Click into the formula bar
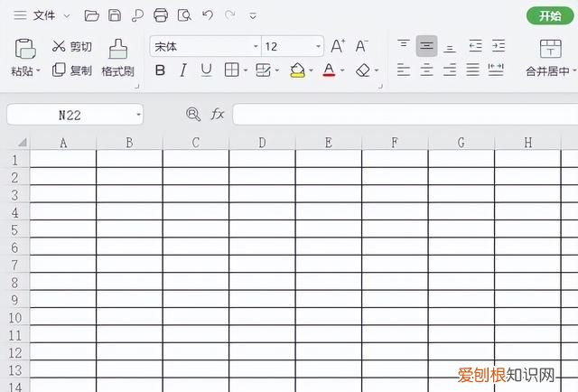 (406, 115)
